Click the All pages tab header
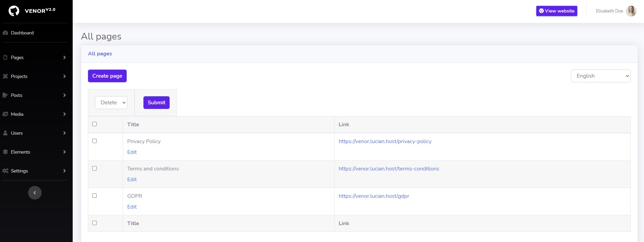Viewport: 644px width, 242px height. coord(100,54)
